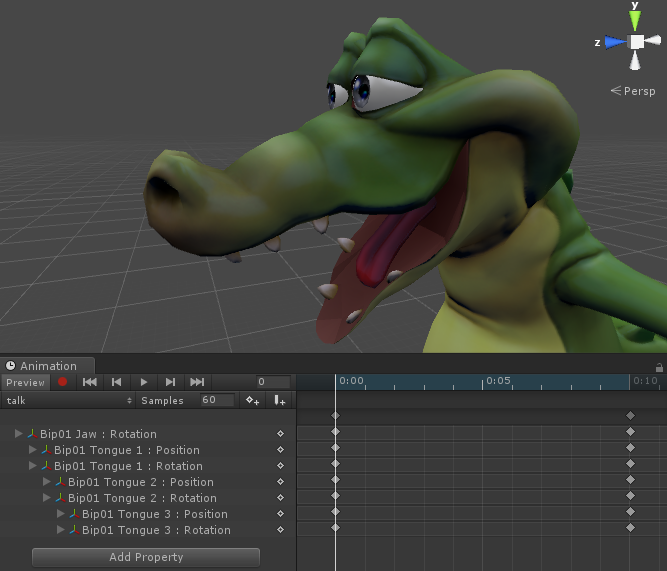This screenshot has width=667, height=571.
Task: Click the gizmo center cube
Action: 637,42
